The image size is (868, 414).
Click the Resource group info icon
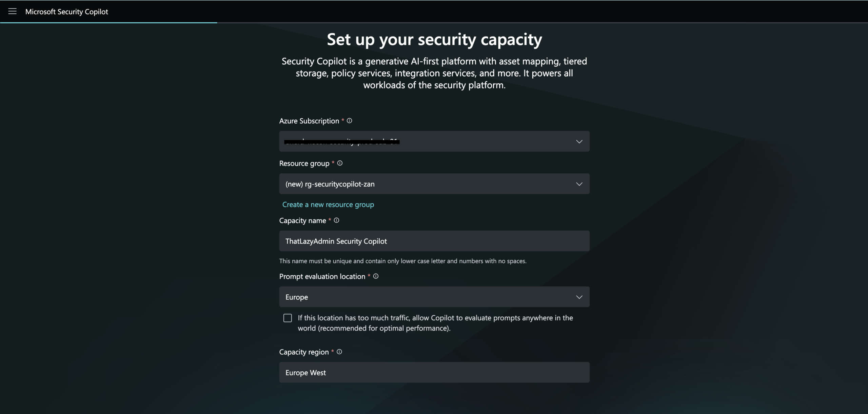tap(340, 163)
